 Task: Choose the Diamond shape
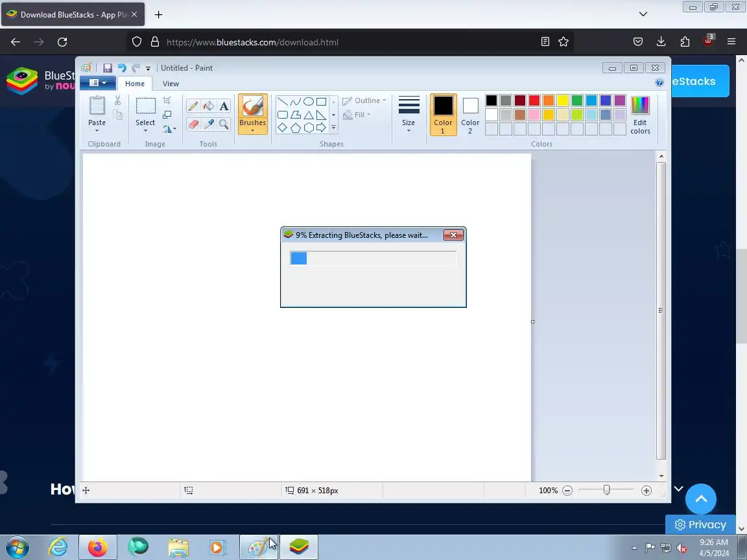coord(283,128)
